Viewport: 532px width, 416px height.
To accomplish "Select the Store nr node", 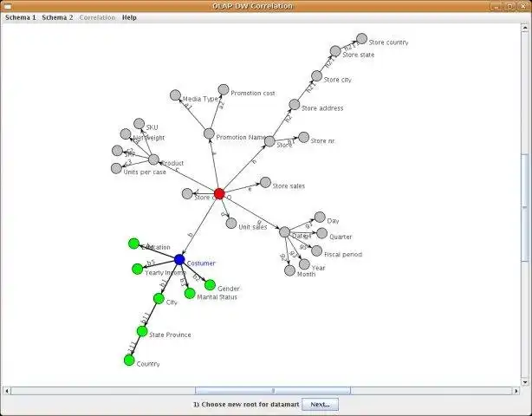I will tap(303, 138).
